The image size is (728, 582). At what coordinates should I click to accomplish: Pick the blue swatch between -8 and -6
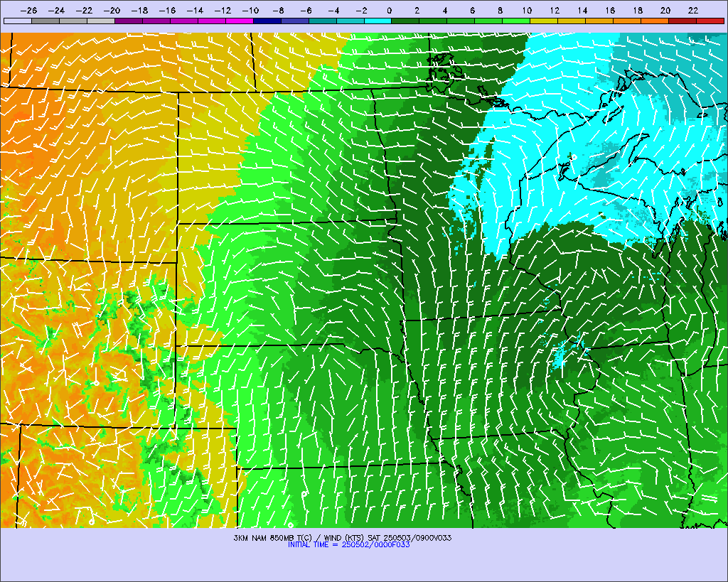pos(295,21)
